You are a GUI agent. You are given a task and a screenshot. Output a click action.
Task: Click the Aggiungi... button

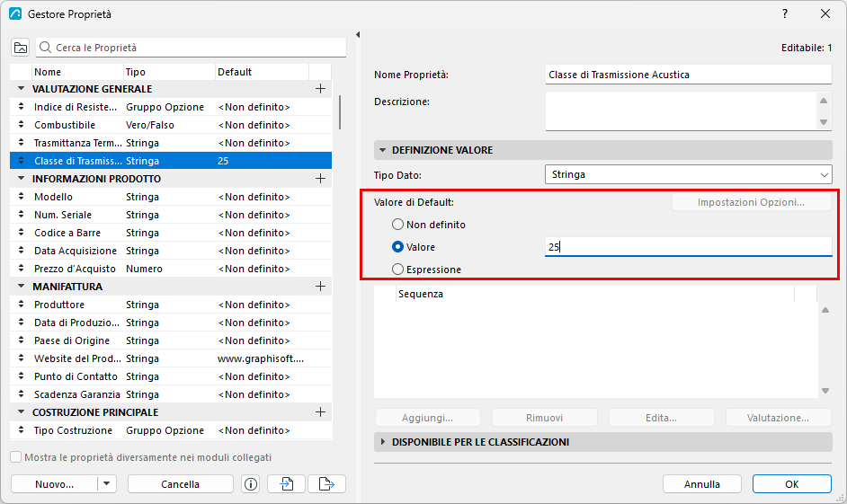coord(427,418)
